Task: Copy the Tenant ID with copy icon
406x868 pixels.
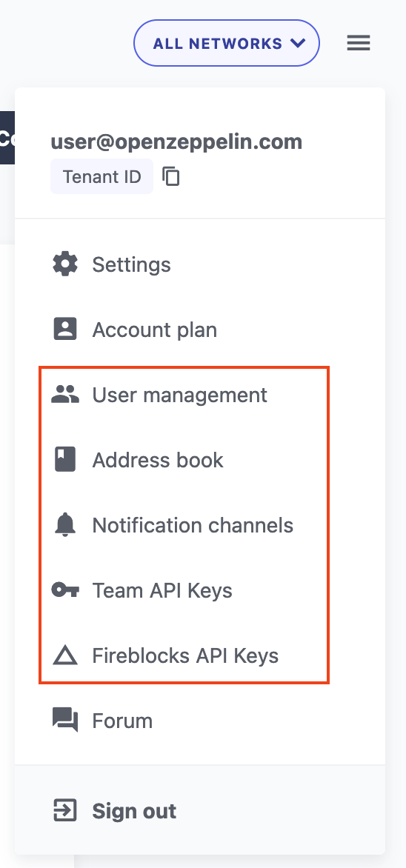Action: point(171,176)
